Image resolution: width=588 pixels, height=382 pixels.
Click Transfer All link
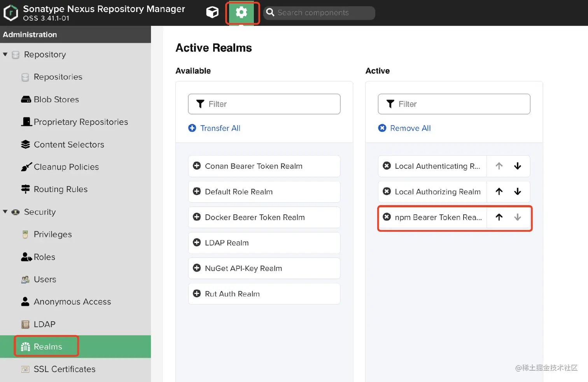click(220, 128)
